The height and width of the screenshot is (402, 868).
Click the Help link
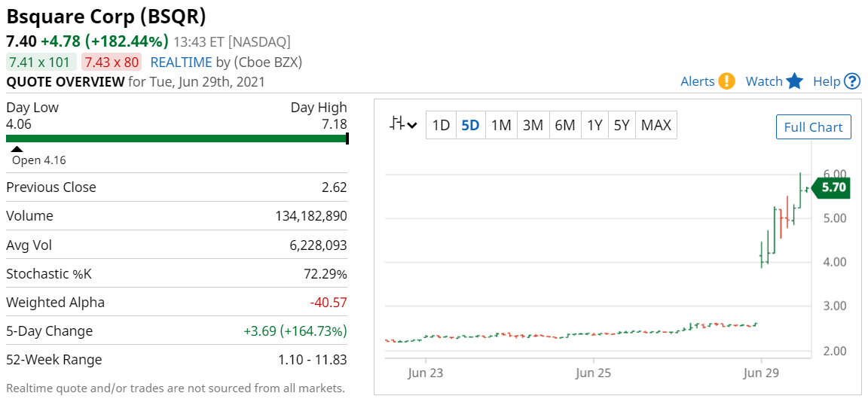point(827,82)
